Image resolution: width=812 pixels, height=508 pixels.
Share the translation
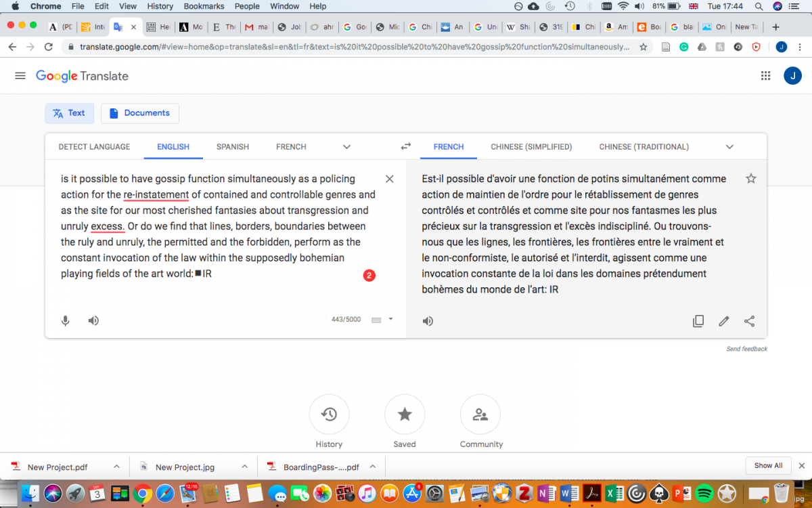[x=749, y=321]
